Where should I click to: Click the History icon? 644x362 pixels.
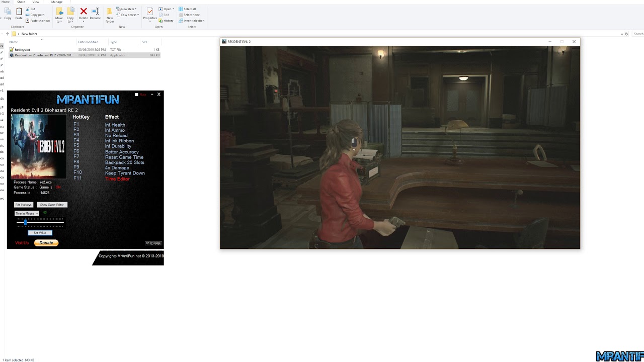160,21
